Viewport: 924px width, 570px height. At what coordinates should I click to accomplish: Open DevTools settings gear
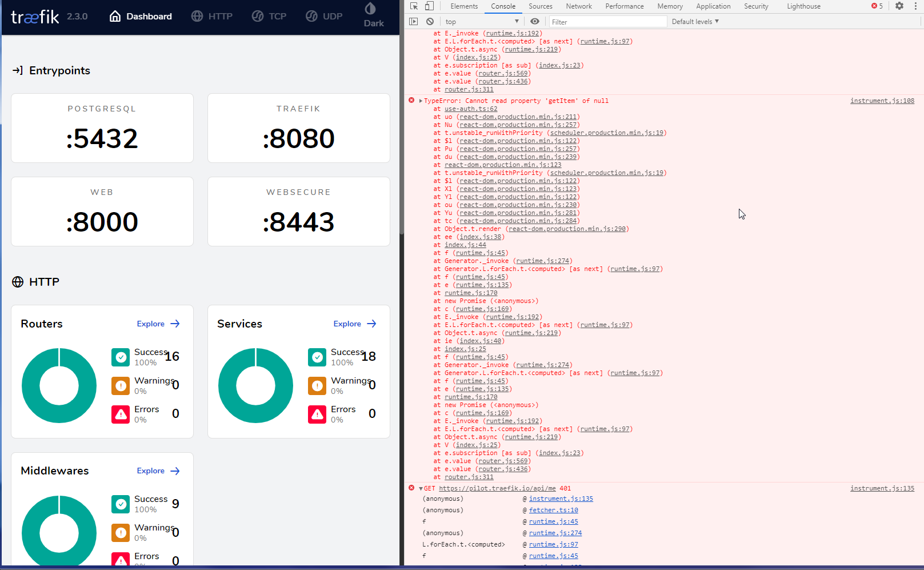[899, 6]
